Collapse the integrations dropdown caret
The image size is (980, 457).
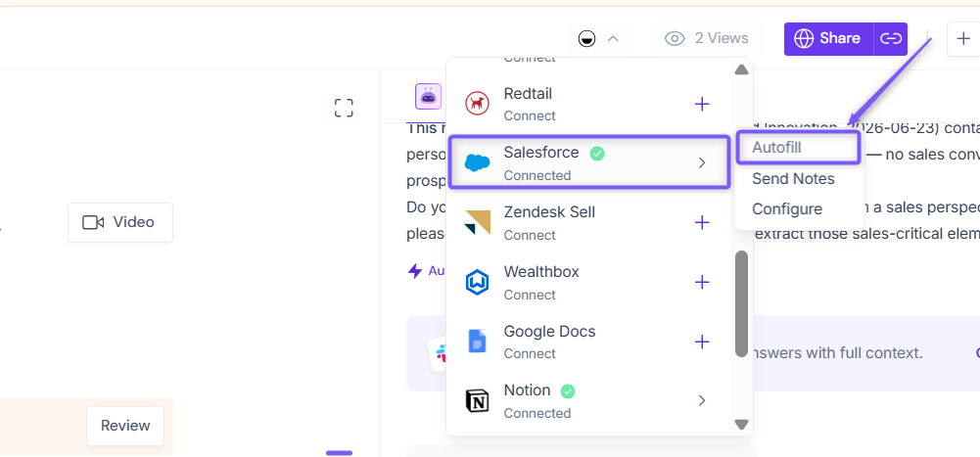coord(613,39)
